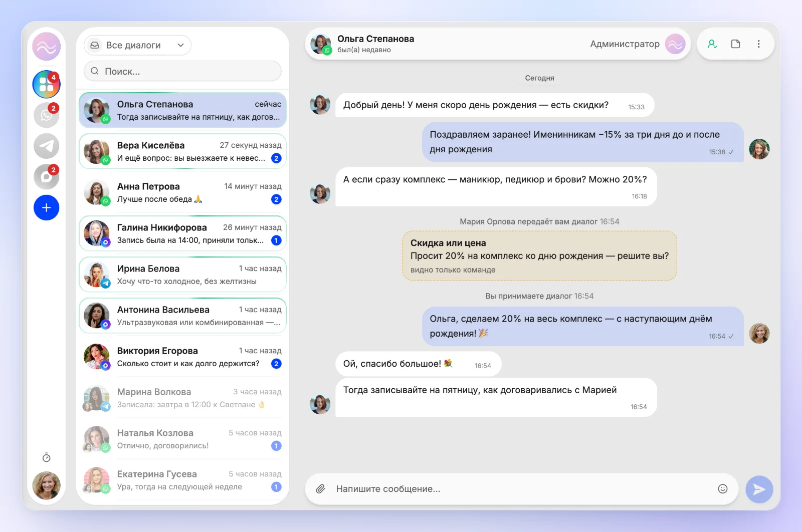
Task: Click the message "А если сразу комплекс"
Action: pos(496,186)
